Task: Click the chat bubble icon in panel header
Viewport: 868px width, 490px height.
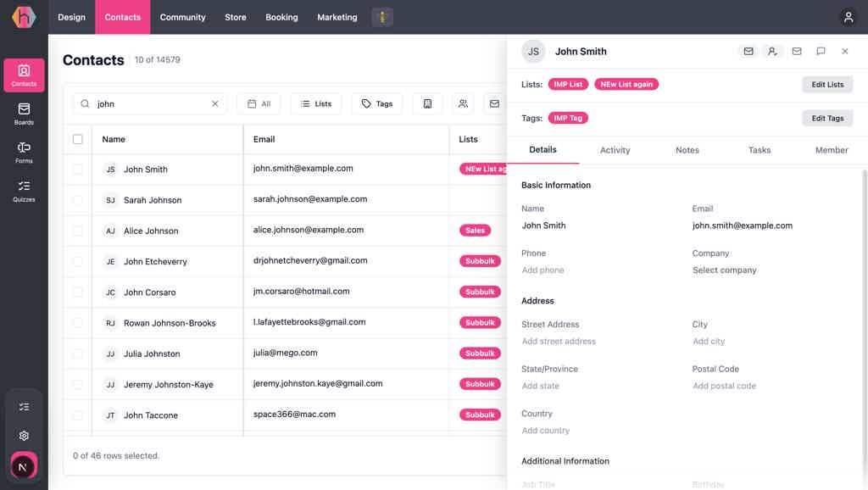Action: pyautogui.click(x=821, y=51)
